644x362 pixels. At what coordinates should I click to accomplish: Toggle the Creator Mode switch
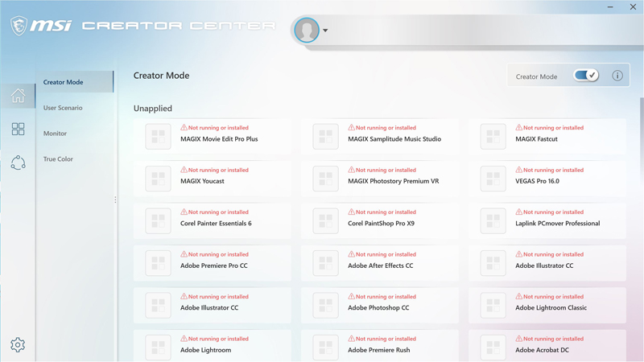[586, 76]
